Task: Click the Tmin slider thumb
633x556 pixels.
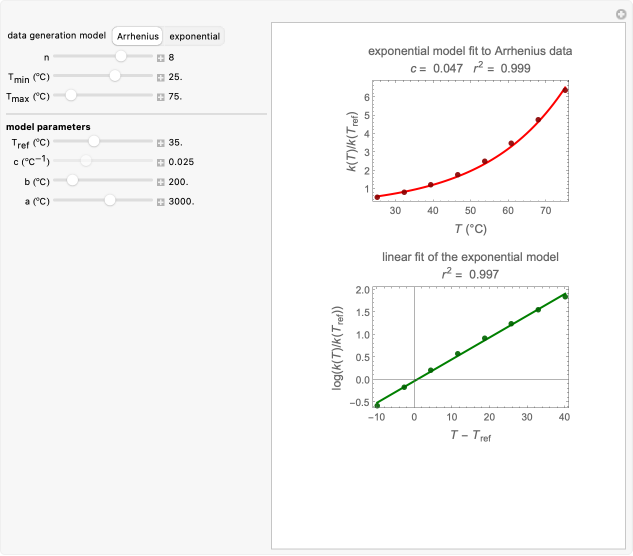Action: (116, 76)
